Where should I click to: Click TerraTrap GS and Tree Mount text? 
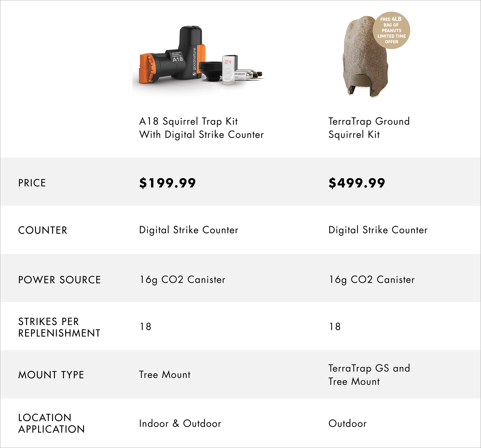tap(369, 375)
